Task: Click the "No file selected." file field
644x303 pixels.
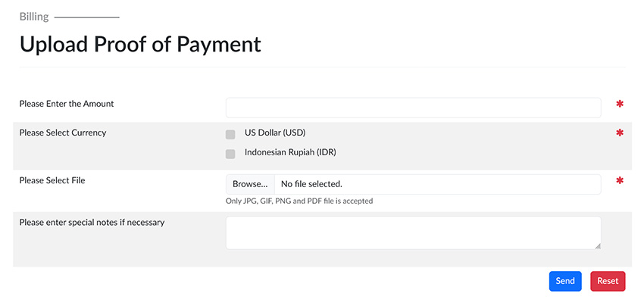Action: click(437, 184)
